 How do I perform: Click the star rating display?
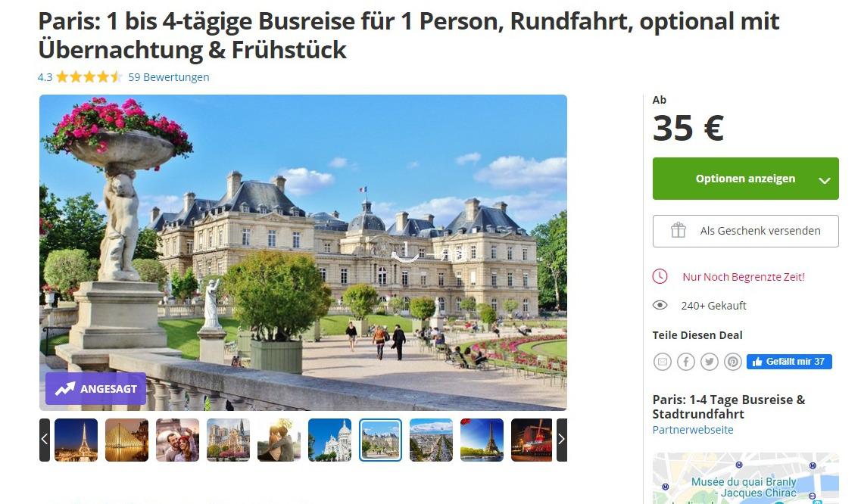click(x=89, y=77)
